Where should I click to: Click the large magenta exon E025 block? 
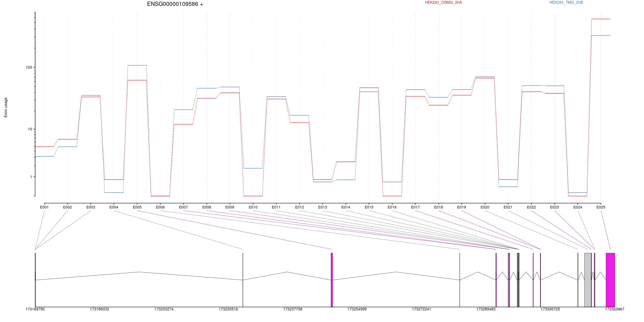[610, 280]
